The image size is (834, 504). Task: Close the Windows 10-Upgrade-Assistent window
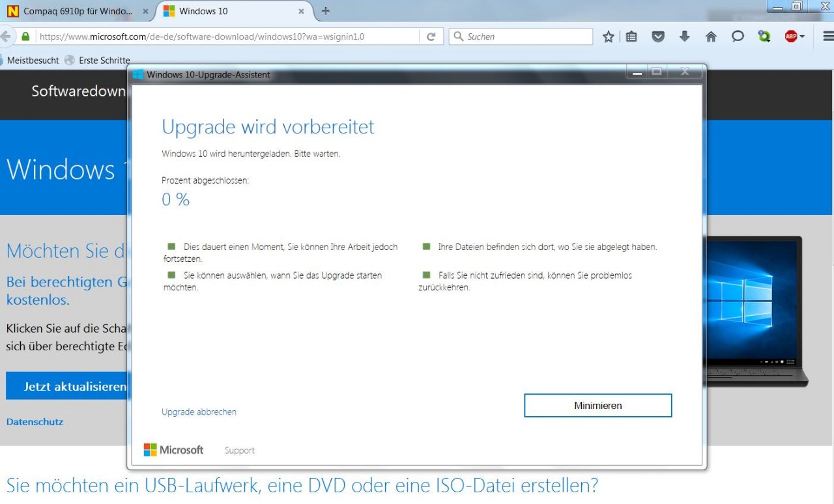pyautogui.click(x=685, y=72)
